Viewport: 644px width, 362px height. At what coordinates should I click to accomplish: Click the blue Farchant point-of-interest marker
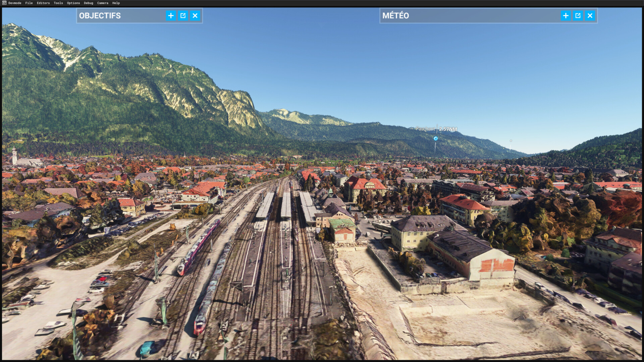coord(436,138)
